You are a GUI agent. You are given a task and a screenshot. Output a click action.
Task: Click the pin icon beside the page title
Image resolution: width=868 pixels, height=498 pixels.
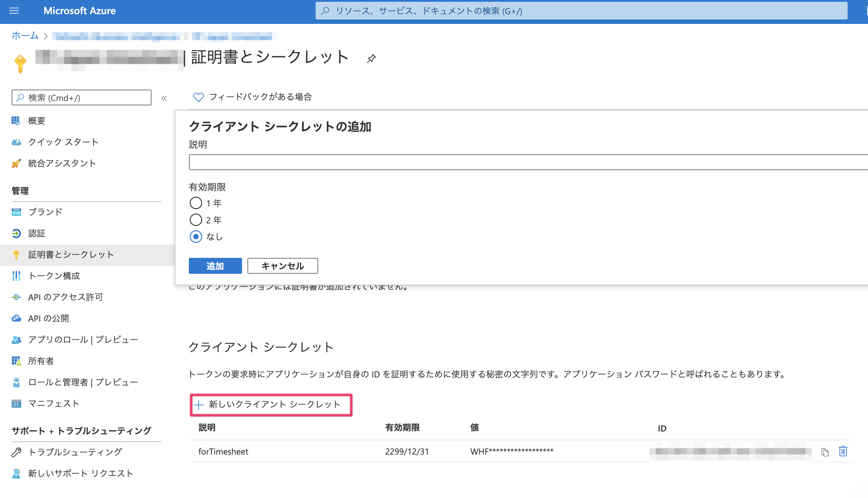point(371,58)
